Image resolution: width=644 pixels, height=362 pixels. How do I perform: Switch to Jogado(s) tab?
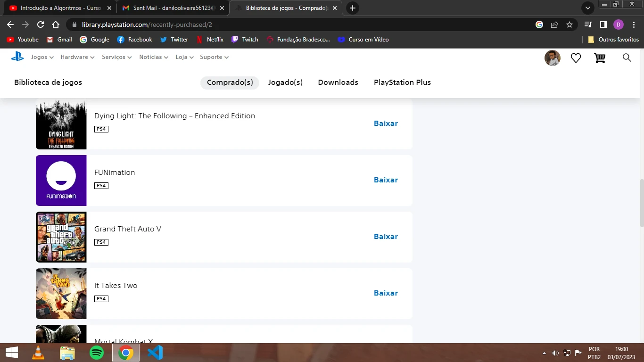(285, 82)
